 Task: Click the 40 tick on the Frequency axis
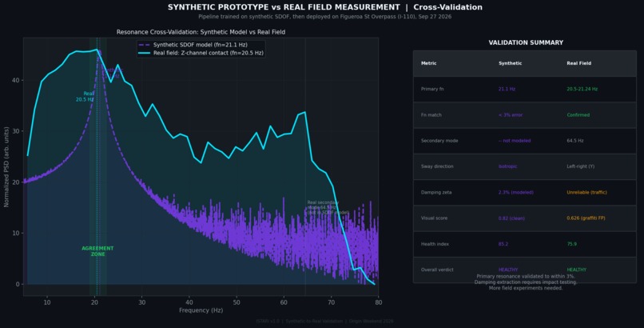(x=189, y=302)
